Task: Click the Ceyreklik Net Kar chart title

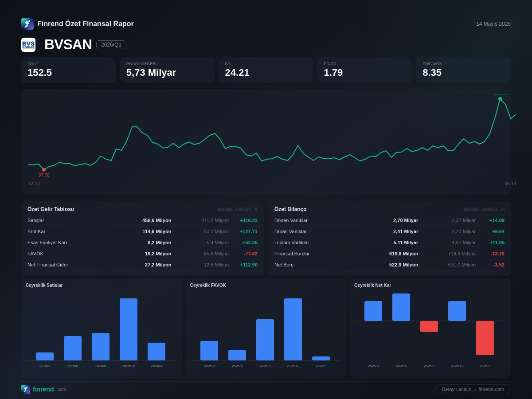Action: (373, 285)
